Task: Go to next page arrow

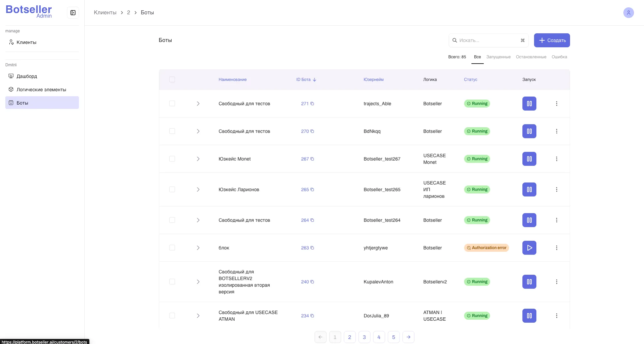Action: point(408,337)
